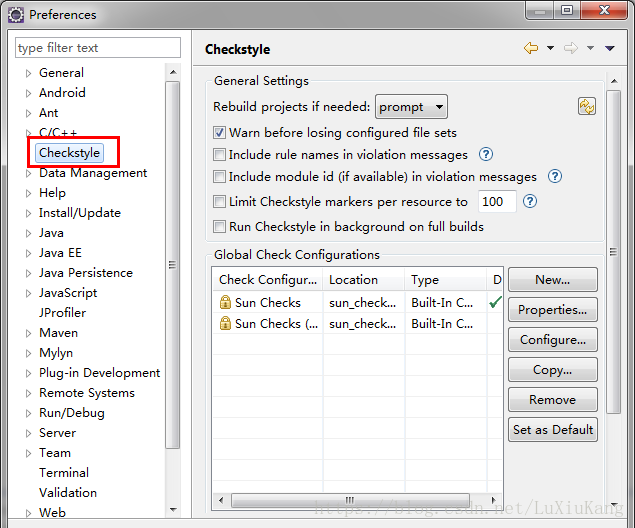Select Java Persistence preference category
The width and height of the screenshot is (635, 528).
[x=86, y=273]
